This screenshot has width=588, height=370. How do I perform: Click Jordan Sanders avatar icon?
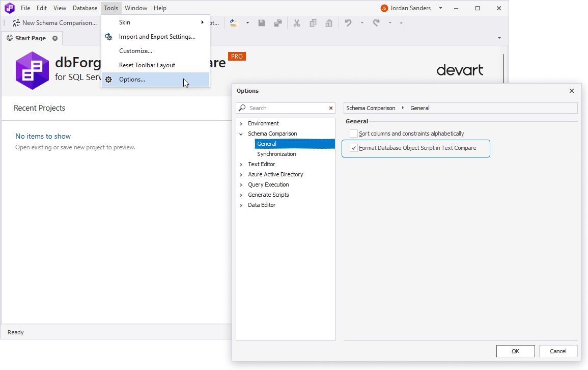tap(384, 8)
